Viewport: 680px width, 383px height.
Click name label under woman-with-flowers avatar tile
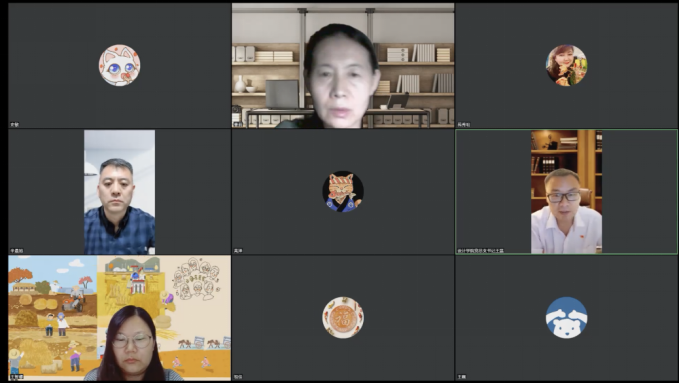[x=464, y=124]
